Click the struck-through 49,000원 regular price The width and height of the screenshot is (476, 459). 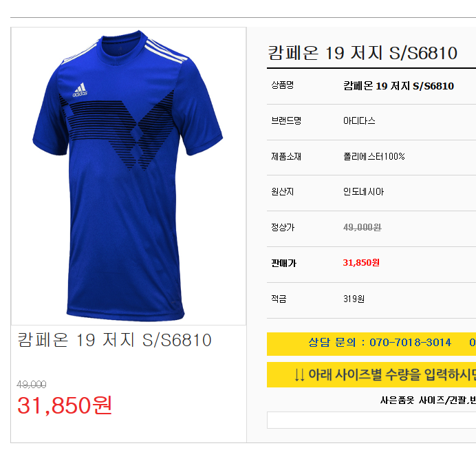pyautogui.click(x=363, y=227)
